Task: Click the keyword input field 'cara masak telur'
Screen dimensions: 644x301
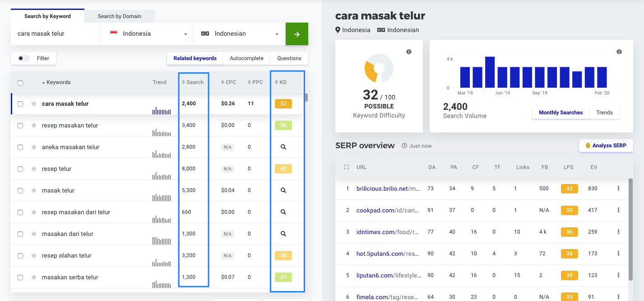Action: pos(56,34)
